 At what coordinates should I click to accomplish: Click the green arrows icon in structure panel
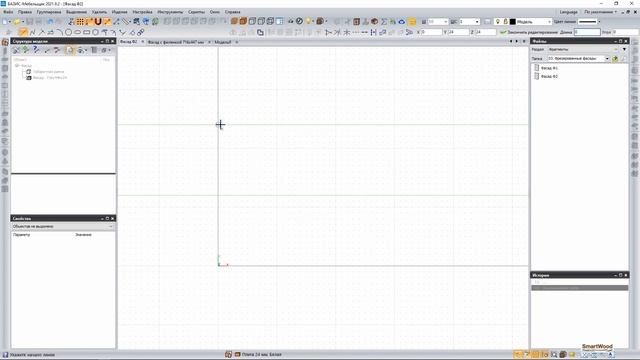(26, 50)
